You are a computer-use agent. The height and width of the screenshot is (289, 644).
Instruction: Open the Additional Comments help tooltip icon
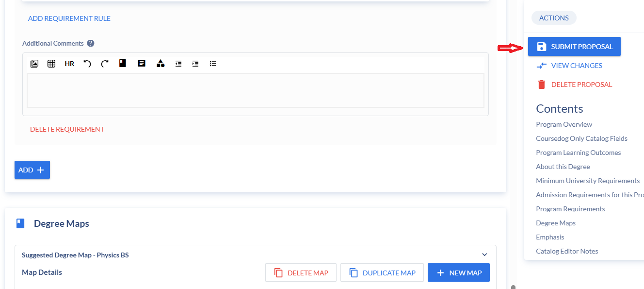91,43
